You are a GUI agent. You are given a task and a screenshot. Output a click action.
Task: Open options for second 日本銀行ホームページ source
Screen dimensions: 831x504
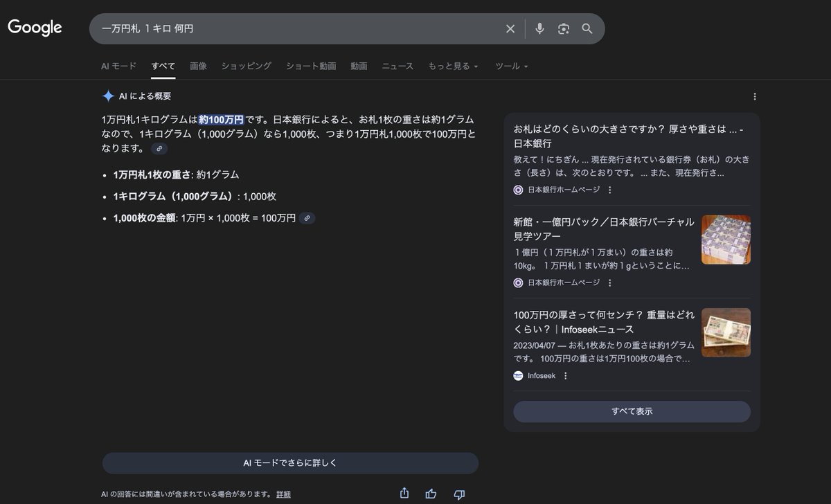click(609, 282)
